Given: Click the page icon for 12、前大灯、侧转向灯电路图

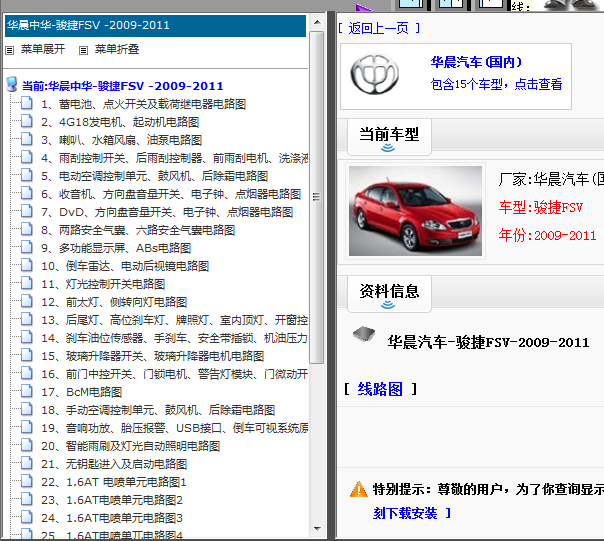Looking at the screenshot, I should point(27,301).
